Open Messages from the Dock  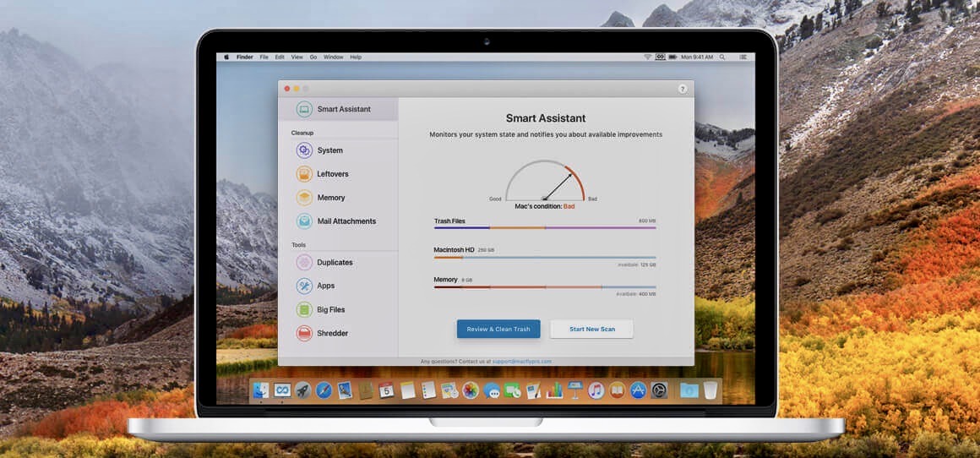(492, 390)
